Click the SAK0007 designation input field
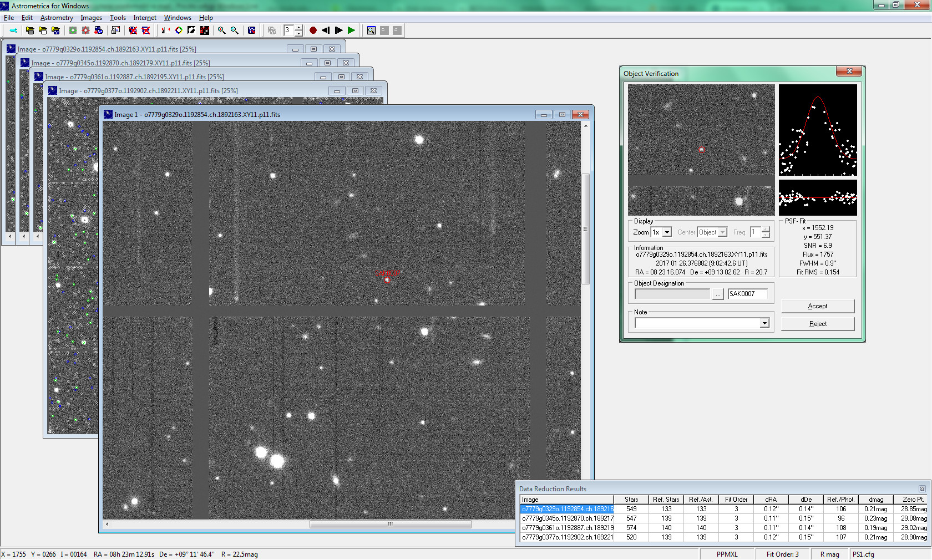The width and height of the screenshot is (932, 560). point(747,294)
